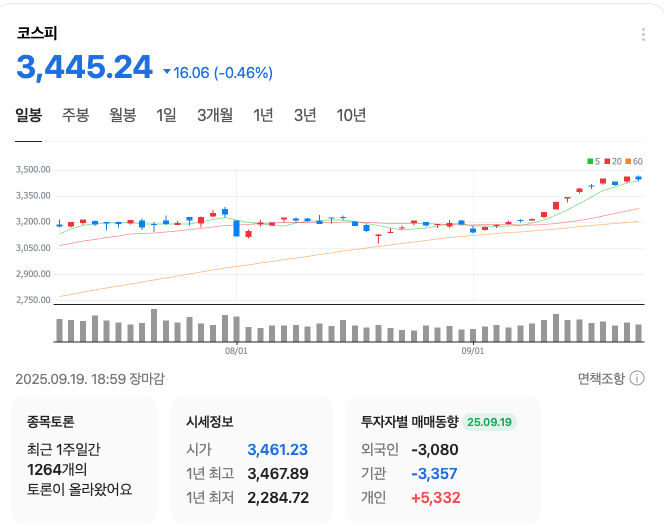View the 1년 chart tab

click(x=263, y=115)
